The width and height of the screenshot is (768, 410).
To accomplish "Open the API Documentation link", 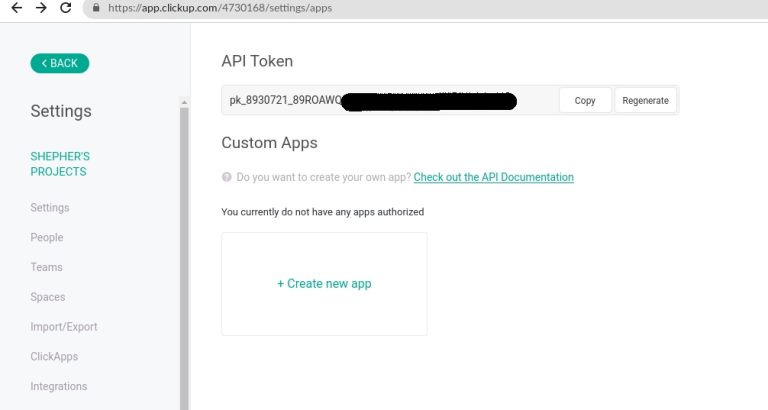I will 493,177.
